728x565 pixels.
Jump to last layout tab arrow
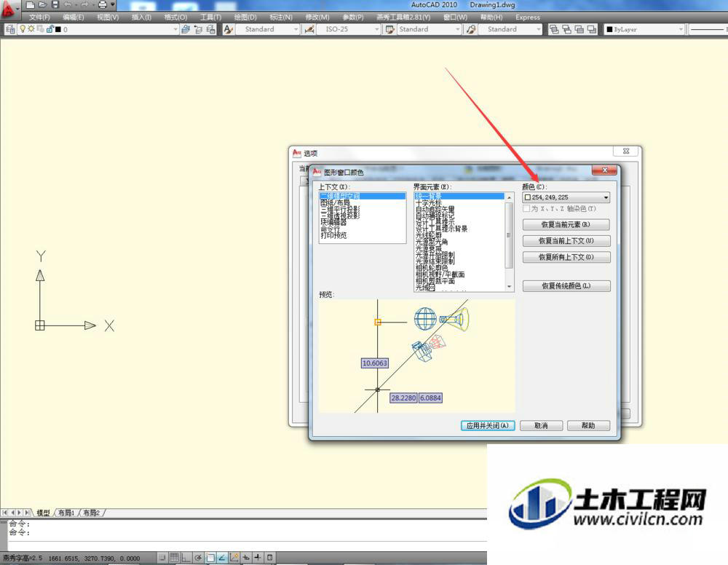pyautogui.click(x=28, y=513)
